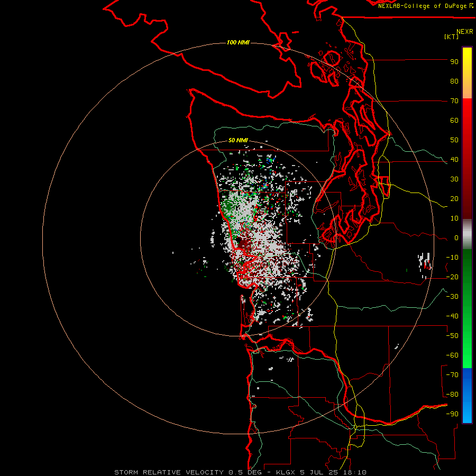Click the Storm Relative Velocity caption text
The height and width of the screenshot is (476, 476).
pos(240,472)
